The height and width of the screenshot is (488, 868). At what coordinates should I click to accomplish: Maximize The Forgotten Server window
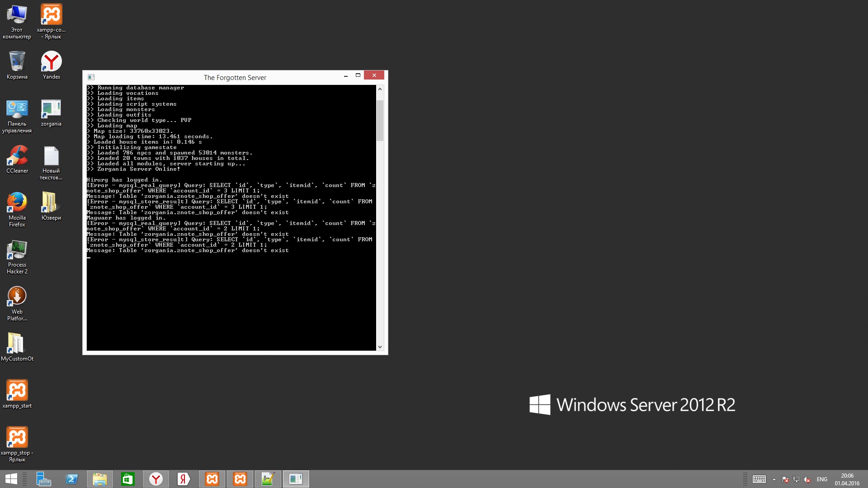coord(358,75)
